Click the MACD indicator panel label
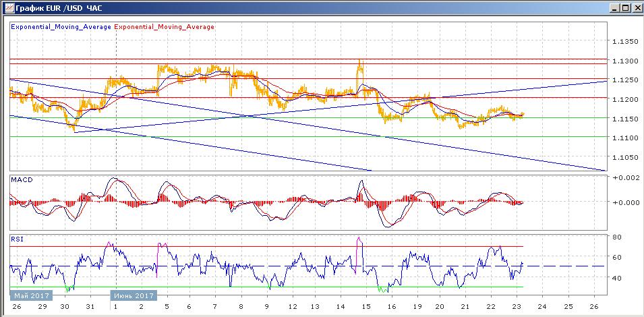The image size is (644, 317). [x=22, y=180]
